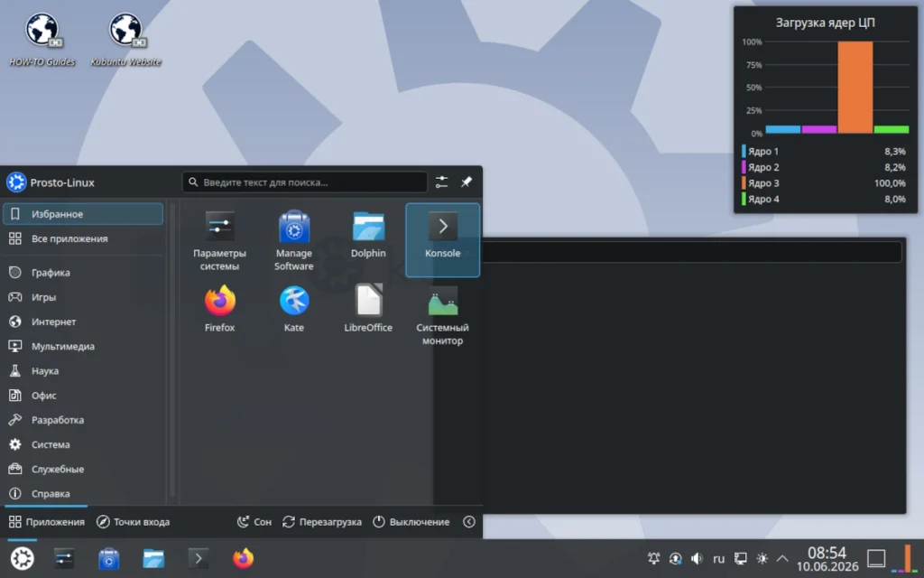Open the HOW-TO Guides desktop shortcut
924x578 pixels.
coord(42,39)
